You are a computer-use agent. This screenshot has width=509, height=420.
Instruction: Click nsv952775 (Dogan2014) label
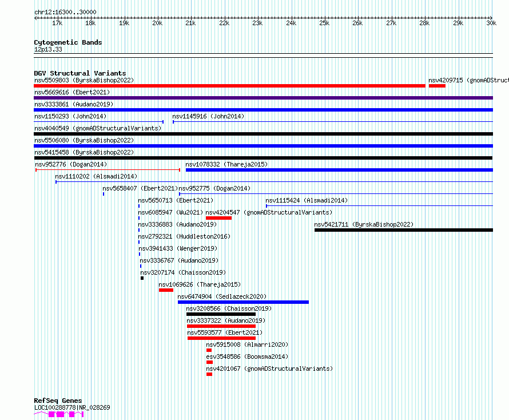click(214, 188)
